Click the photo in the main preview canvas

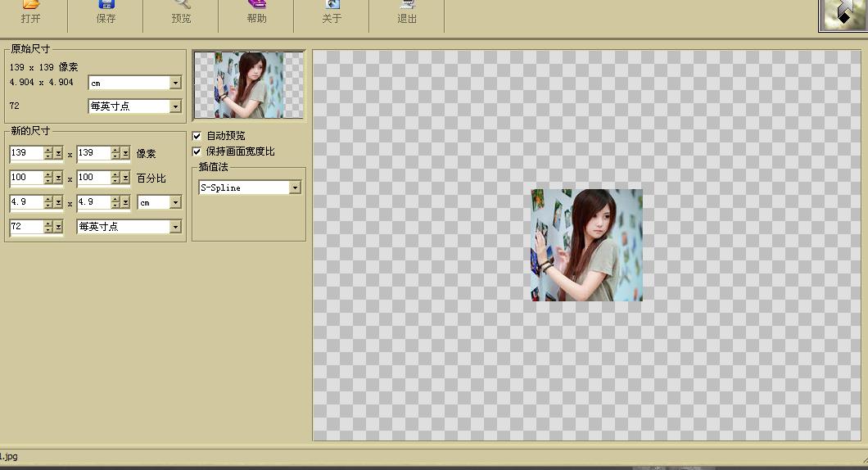tap(586, 245)
